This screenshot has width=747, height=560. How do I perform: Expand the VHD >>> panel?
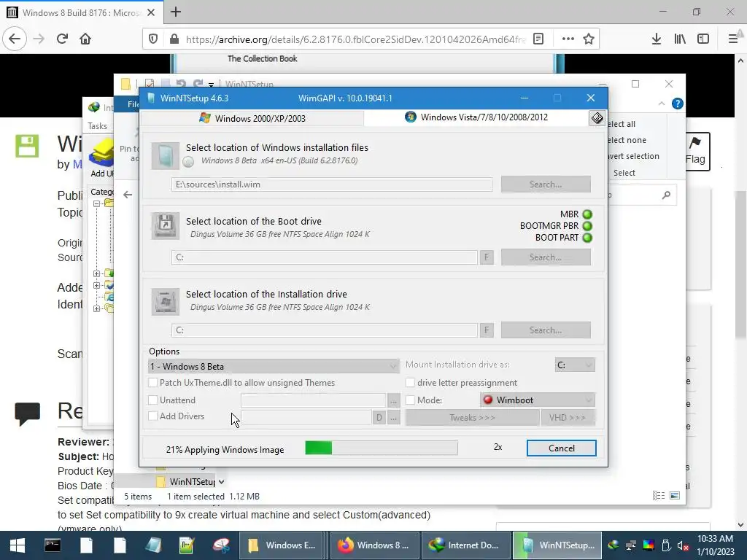[x=567, y=418]
